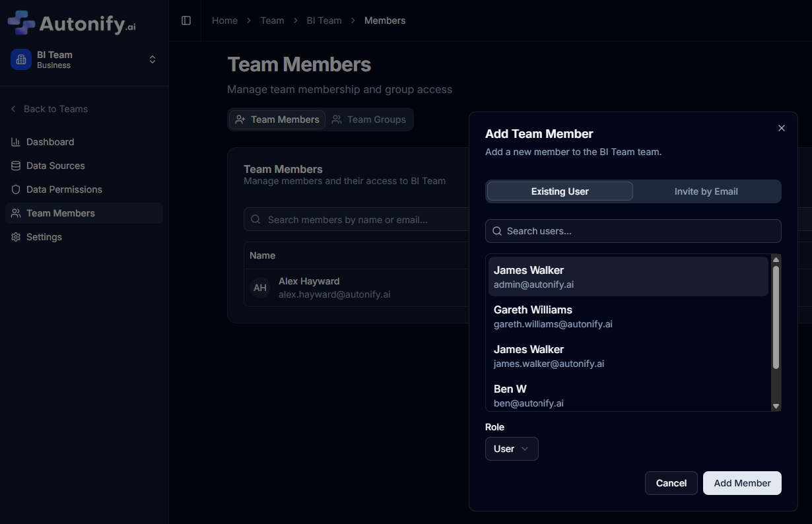Click the Data Sources database icon

point(16,166)
